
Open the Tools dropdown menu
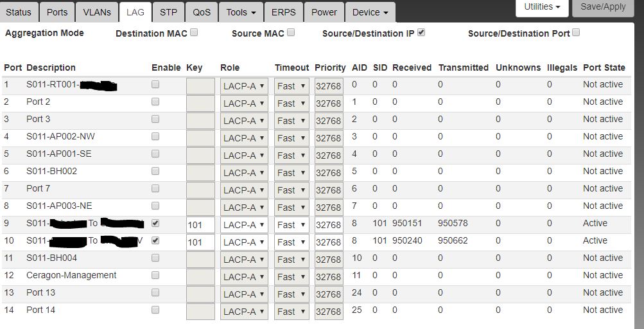241,12
